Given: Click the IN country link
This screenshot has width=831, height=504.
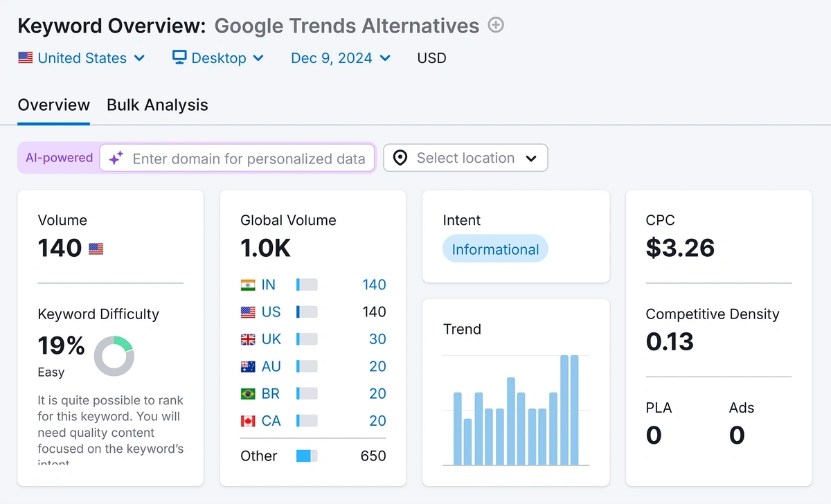Looking at the screenshot, I should tap(268, 285).
